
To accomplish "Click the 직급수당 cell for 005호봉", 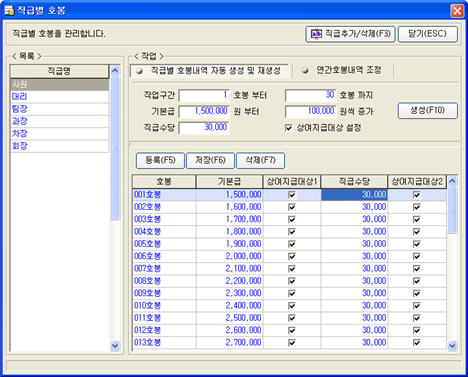I will 354,244.
